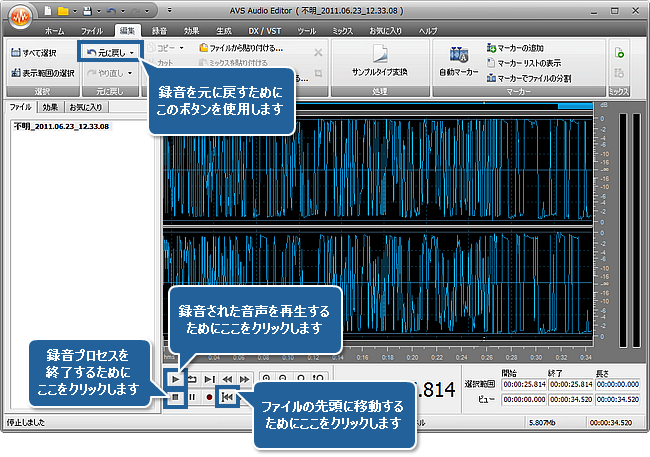This screenshot has height=457, width=650.
Task: Expand the コピー dropdown arrow
Action: [182, 48]
